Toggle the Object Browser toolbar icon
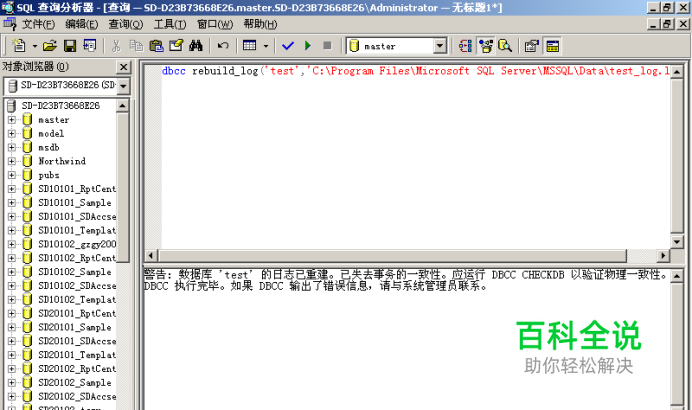Screen dimensions: 692x410 (485, 45)
